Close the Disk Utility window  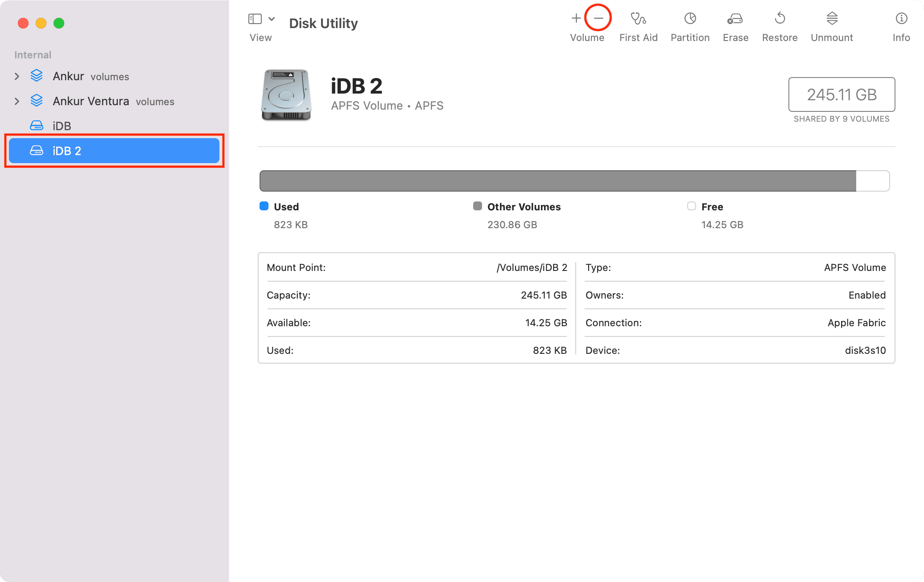tap(23, 23)
